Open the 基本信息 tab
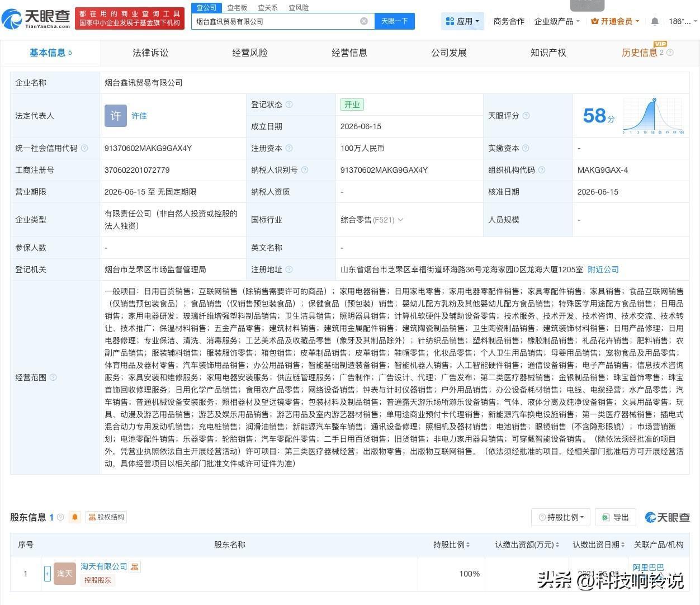This screenshot has height=605, width=700. click(50, 53)
